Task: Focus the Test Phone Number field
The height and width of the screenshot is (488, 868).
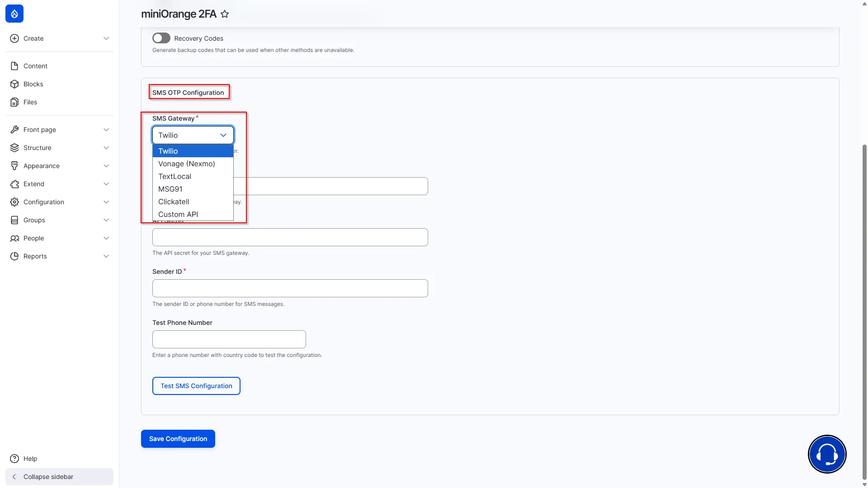Action: click(229, 339)
